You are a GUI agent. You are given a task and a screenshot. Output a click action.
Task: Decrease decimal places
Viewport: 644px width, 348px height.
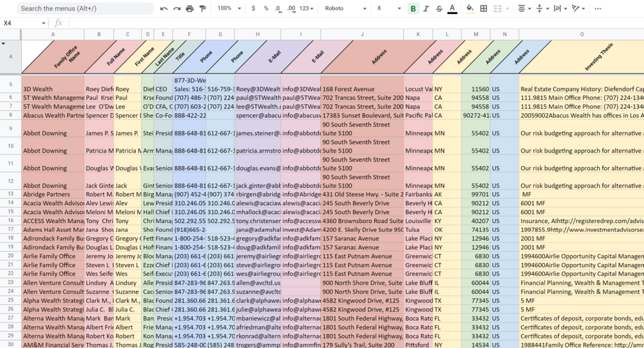pyautogui.click(x=278, y=8)
